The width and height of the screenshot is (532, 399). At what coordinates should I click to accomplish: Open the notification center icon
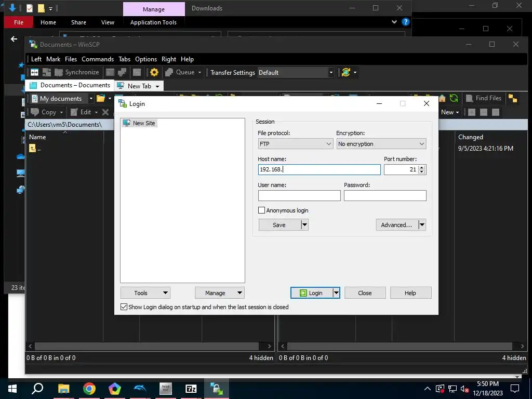(515, 389)
